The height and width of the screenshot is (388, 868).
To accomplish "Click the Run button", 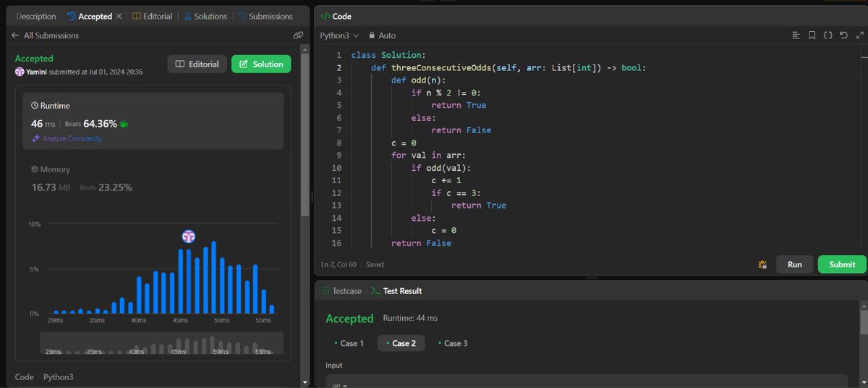I will pyautogui.click(x=794, y=264).
